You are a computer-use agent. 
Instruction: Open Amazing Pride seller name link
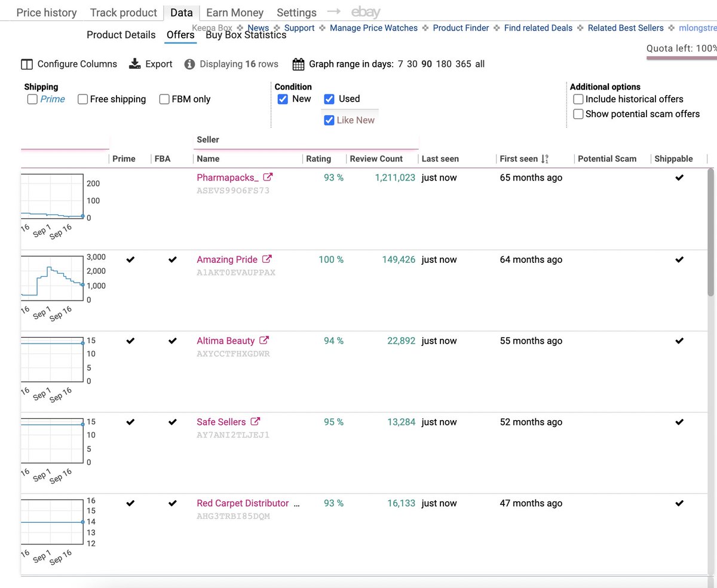(x=227, y=259)
